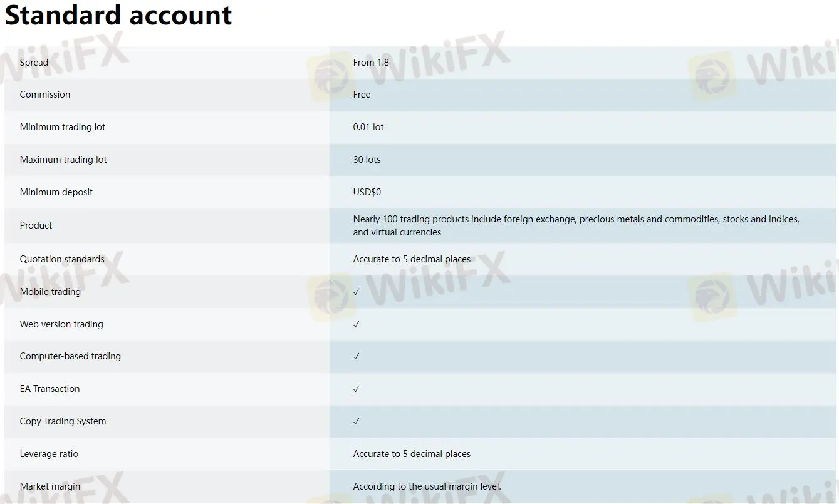
Task: Select the Product description text
Action: (x=575, y=225)
